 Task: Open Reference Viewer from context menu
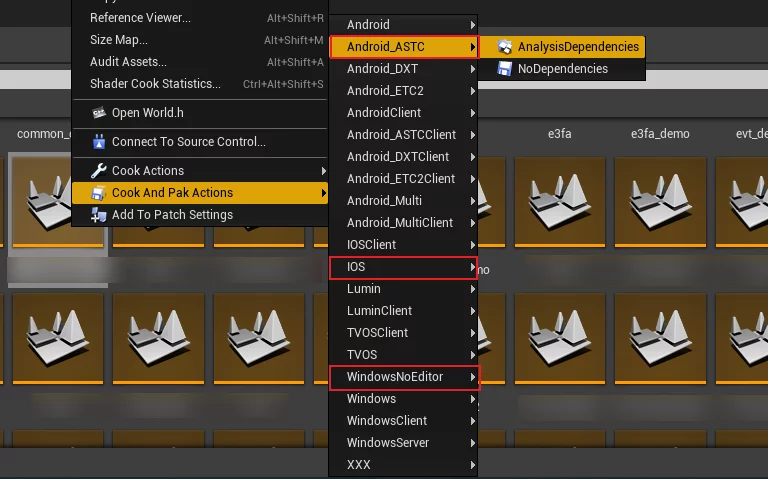click(x=140, y=18)
